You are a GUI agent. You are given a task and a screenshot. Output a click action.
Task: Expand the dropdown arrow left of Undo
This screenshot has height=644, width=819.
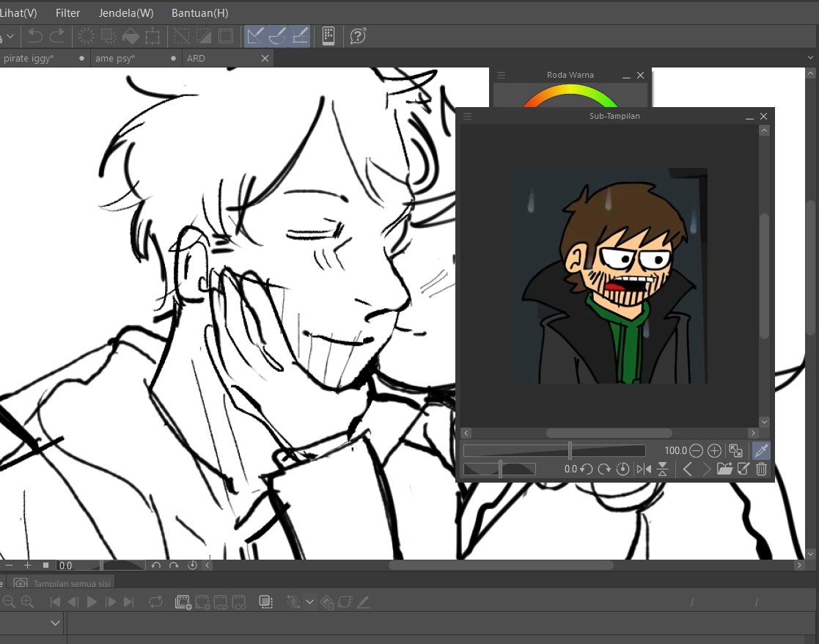click(x=10, y=36)
